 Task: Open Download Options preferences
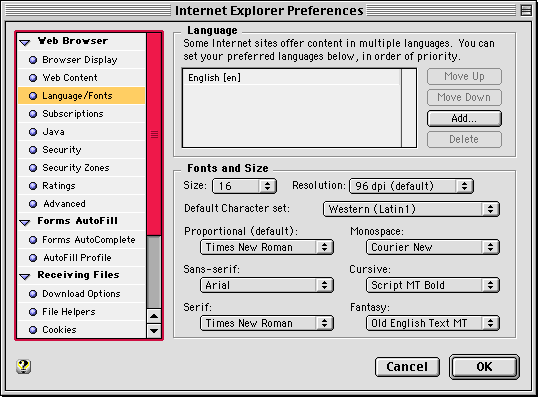click(82, 293)
